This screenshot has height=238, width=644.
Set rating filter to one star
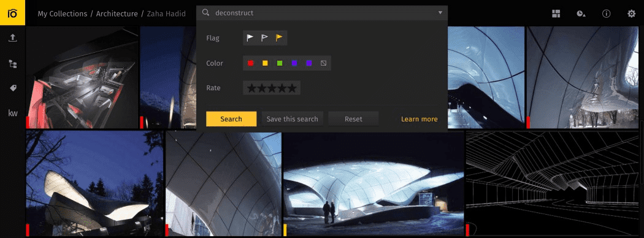(251, 88)
